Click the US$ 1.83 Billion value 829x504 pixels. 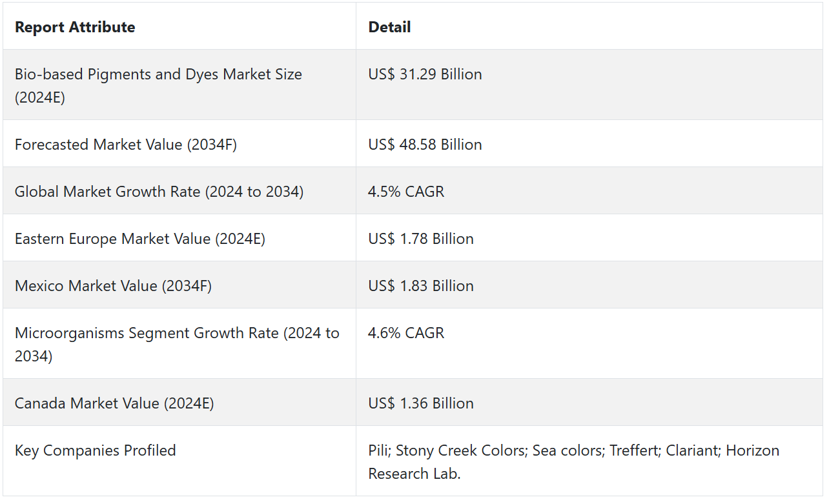421,286
